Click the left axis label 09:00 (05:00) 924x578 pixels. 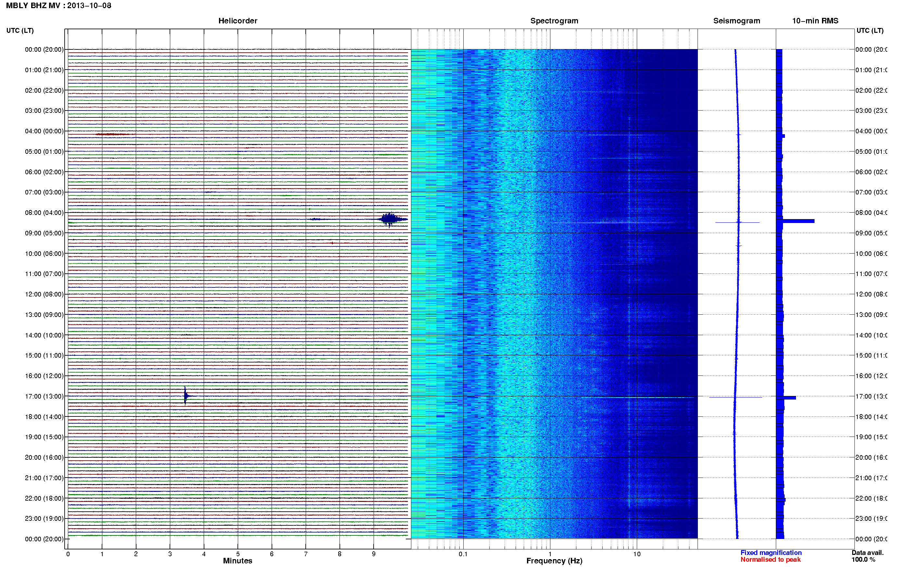(44, 233)
